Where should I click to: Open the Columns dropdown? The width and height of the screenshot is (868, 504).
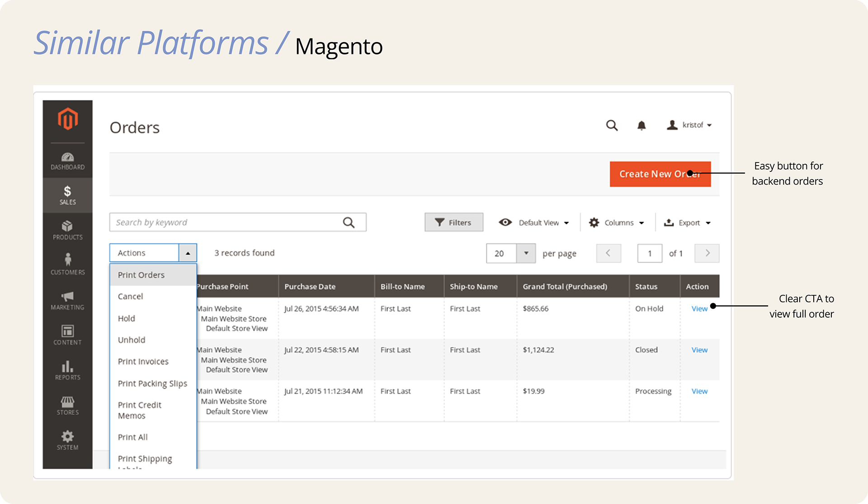tap(616, 223)
